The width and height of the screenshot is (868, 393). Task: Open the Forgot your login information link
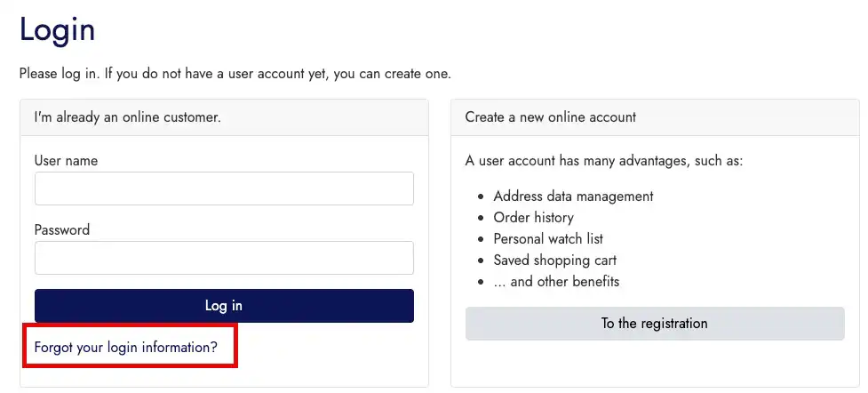pyautogui.click(x=125, y=348)
